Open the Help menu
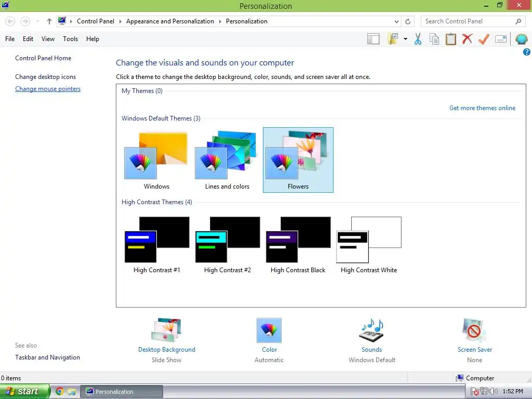Image resolution: width=532 pixels, height=399 pixels. click(92, 38)
